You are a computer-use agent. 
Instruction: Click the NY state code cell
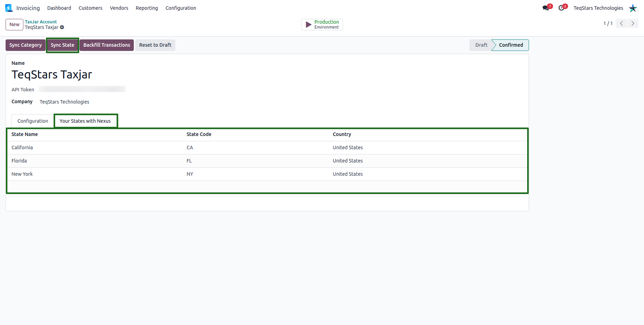point(190,174)
